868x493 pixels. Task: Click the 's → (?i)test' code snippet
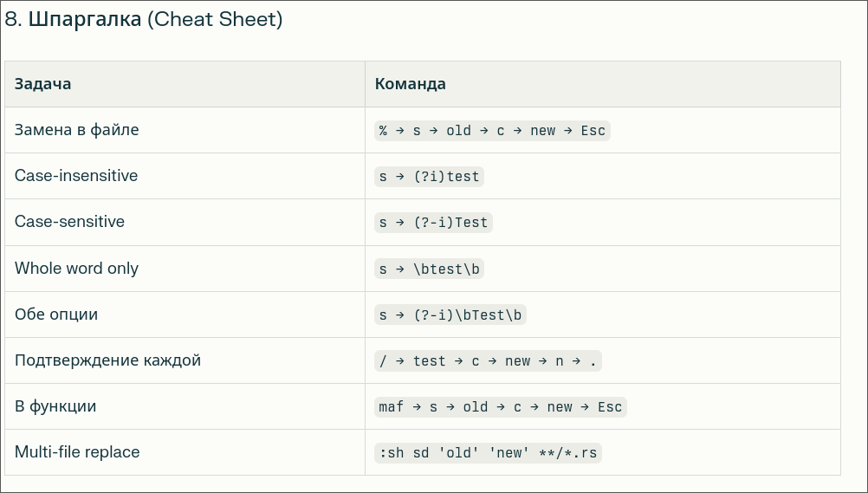pos(429,177)
